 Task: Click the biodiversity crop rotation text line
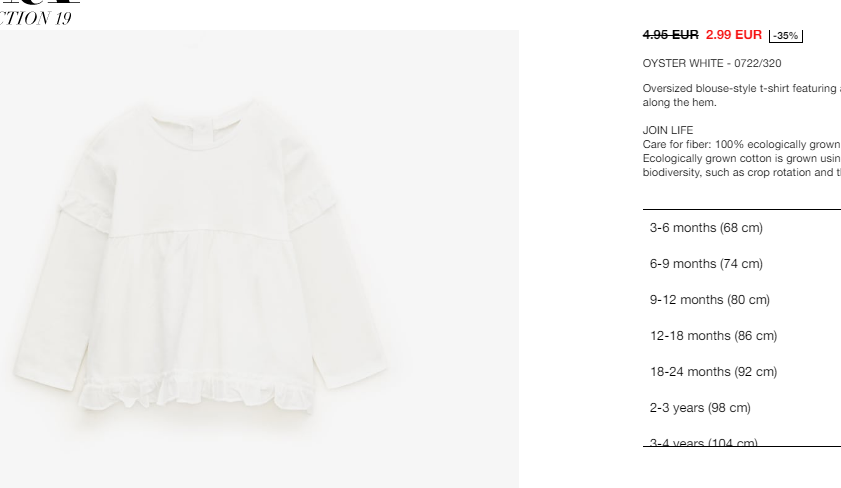[742, 173]
